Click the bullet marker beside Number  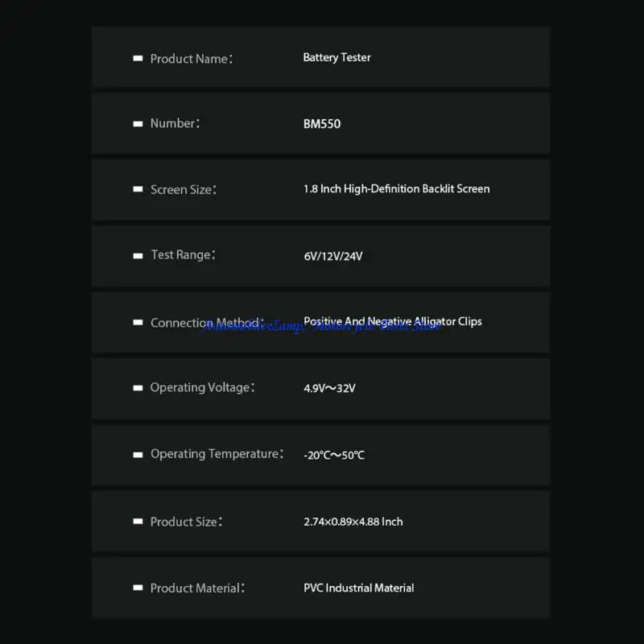pos(138,124)
